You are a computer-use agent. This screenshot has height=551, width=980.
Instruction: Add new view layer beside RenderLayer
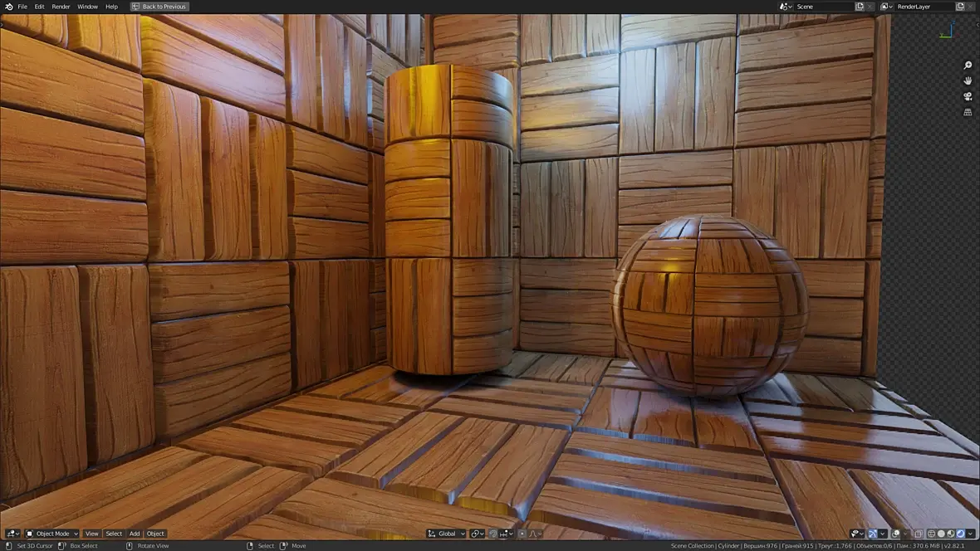(961, 7)
